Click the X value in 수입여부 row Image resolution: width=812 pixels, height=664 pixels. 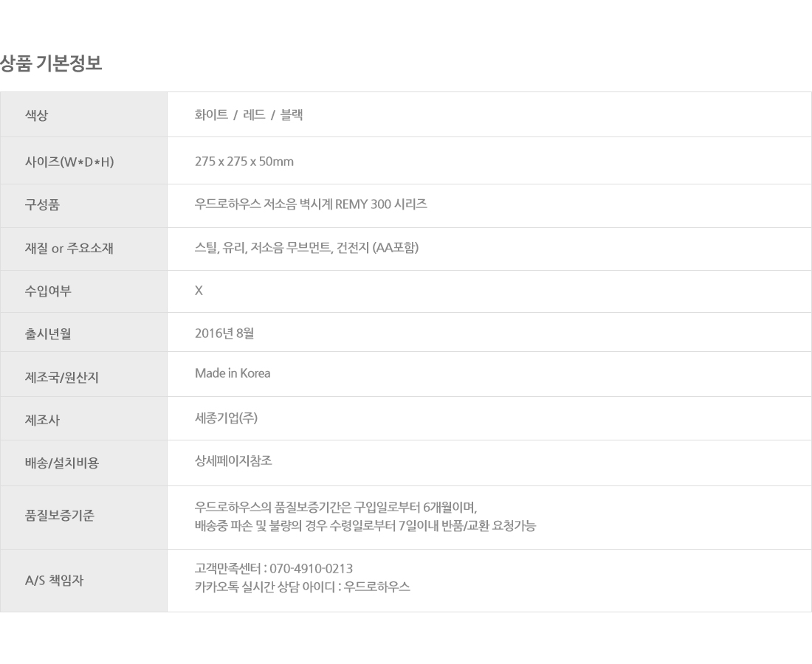coord(199,291)
